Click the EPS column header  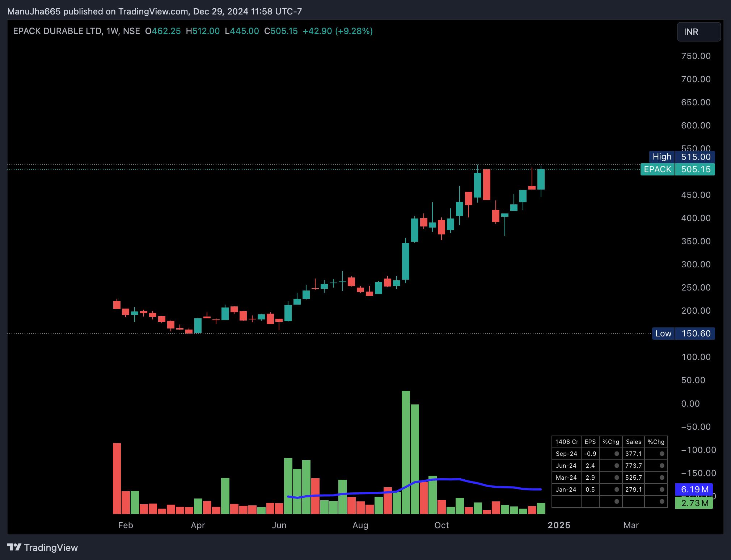pos(590,442)
